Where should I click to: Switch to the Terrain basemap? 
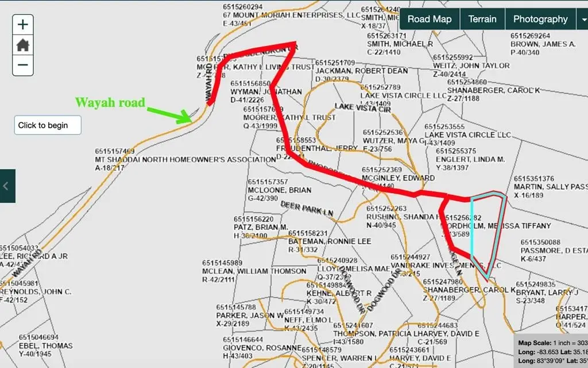click(x=482, y=19)
